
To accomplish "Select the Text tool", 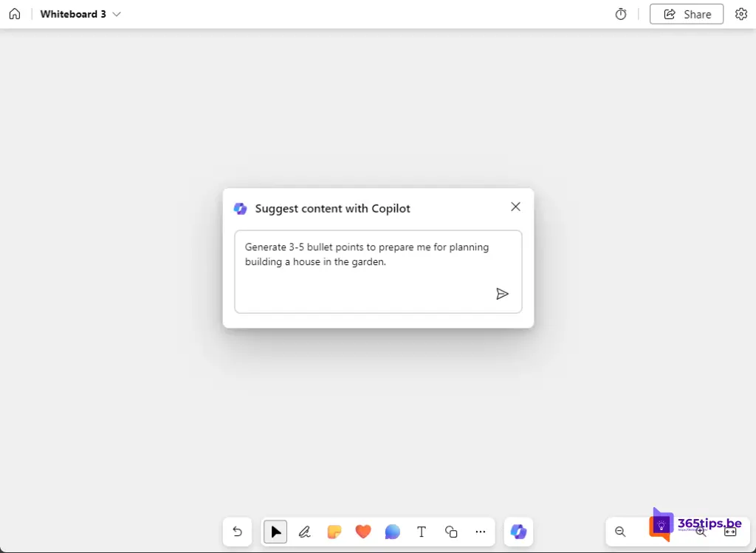I will (x=422, y=532).
